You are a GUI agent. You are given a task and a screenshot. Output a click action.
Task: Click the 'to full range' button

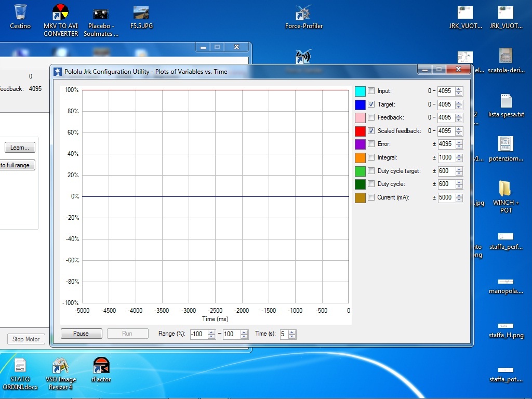(x=16, y=165)
